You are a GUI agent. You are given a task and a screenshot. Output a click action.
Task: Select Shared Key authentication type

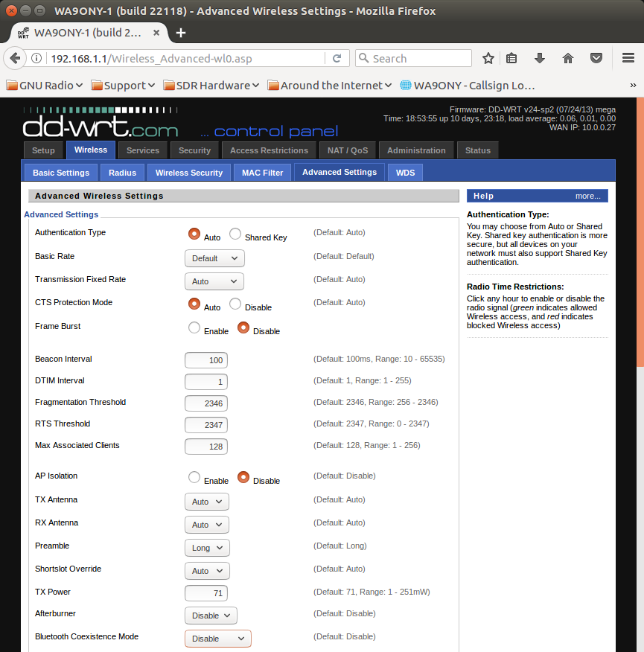pos(235,234)
